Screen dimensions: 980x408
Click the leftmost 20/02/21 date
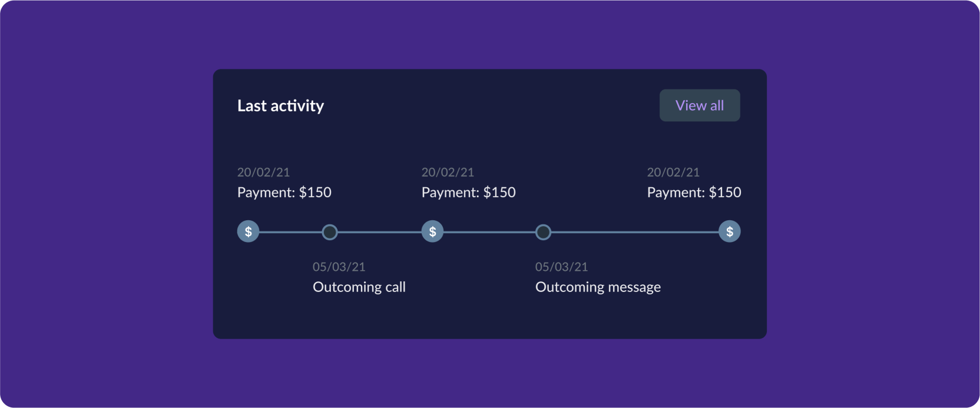[x=264, y=173]
